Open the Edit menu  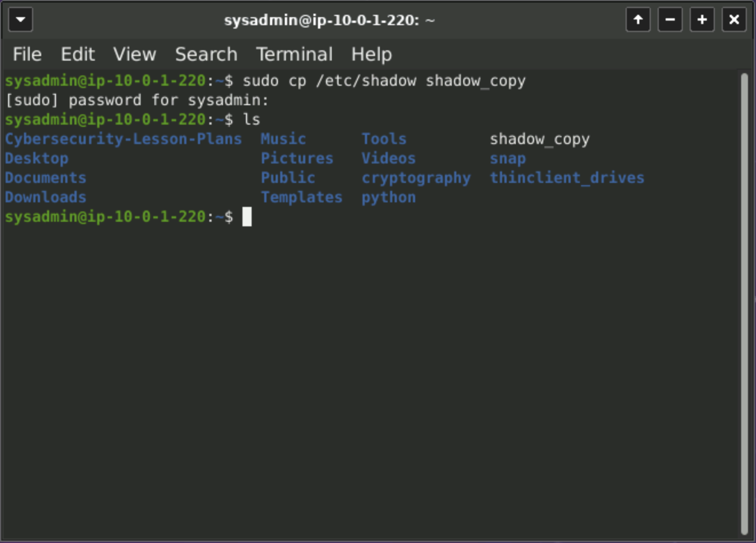click(x=78, y=54)
